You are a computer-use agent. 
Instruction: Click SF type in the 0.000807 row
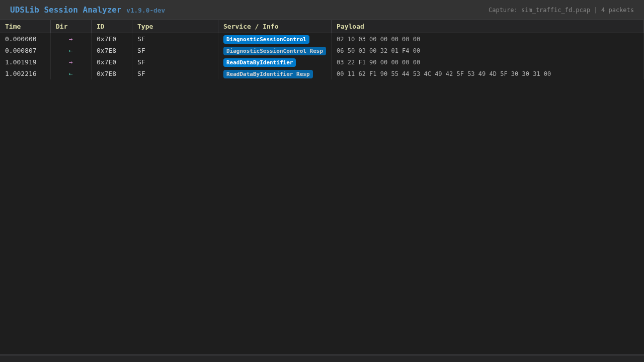coord(141,51)
